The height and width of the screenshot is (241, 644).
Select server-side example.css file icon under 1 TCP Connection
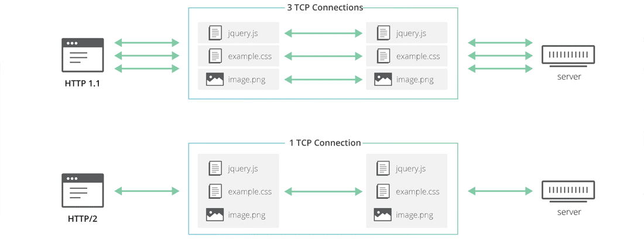point(383,191)
